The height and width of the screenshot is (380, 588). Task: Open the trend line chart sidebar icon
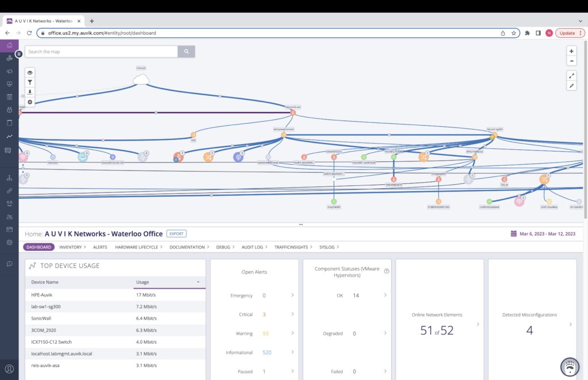tap(9, 137)
